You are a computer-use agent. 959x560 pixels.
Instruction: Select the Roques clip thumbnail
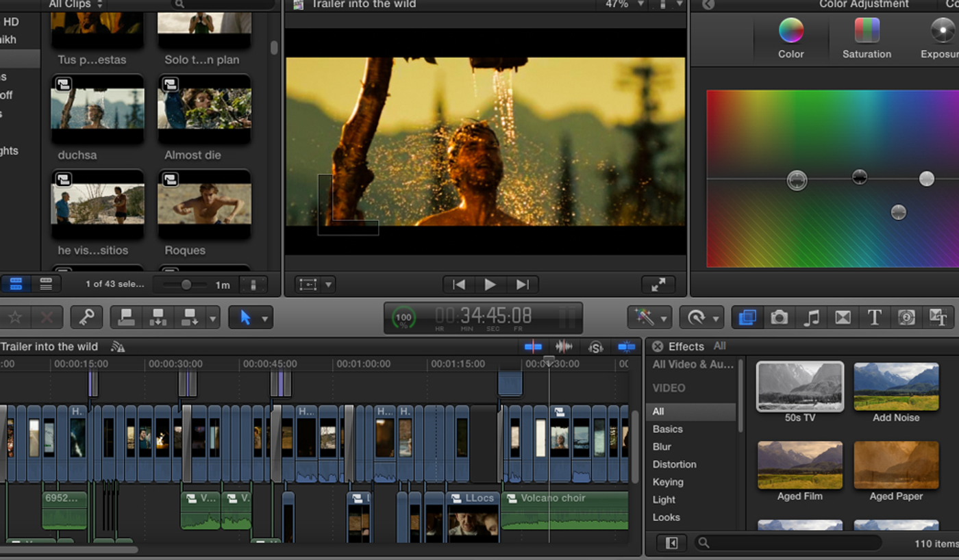pyautogui.click(x=204, y=205)
